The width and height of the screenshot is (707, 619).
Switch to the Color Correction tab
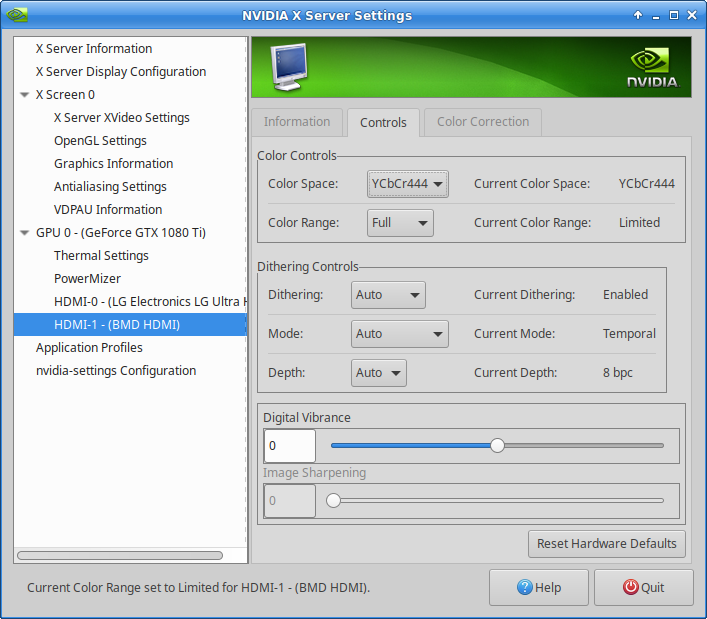tap(483, 122)
